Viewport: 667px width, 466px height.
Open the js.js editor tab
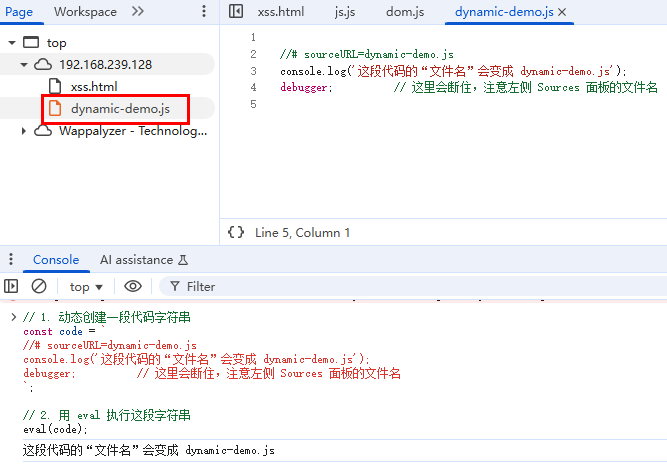point(345,12)
